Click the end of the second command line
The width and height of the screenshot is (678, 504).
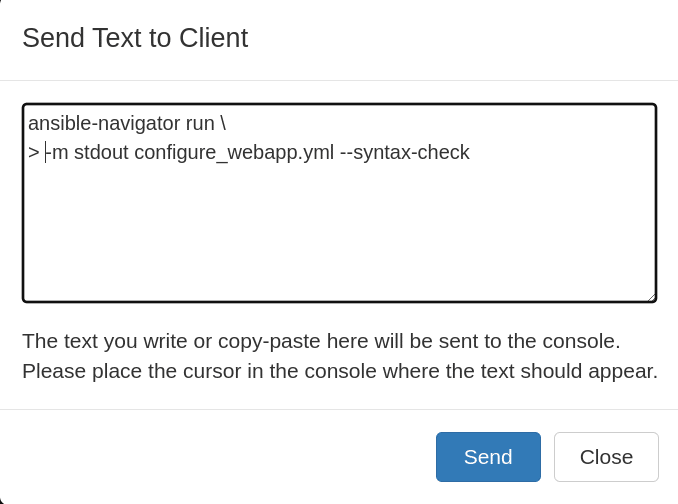[x=470, y=153]
